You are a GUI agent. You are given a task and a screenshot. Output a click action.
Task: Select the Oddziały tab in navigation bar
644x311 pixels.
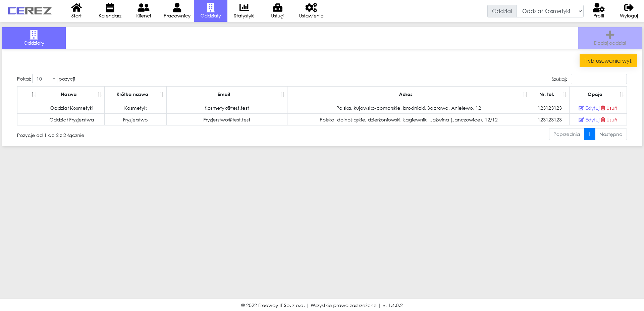click(210, 11)
